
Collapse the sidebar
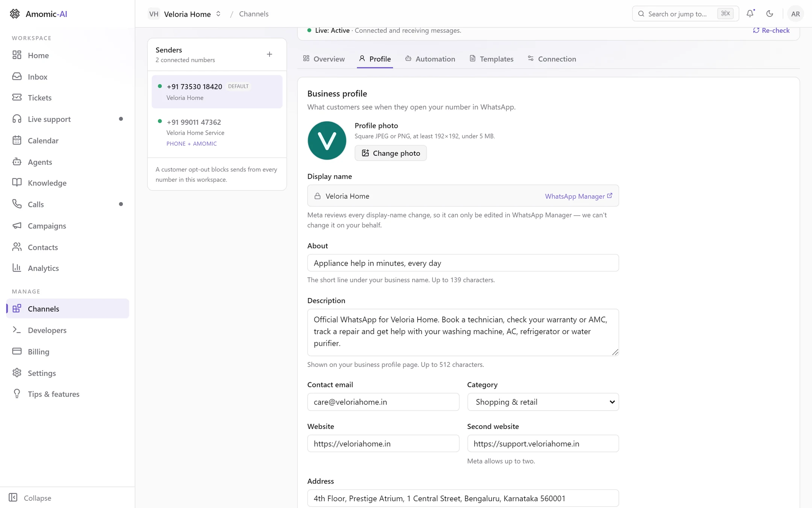tap(30, 497)
